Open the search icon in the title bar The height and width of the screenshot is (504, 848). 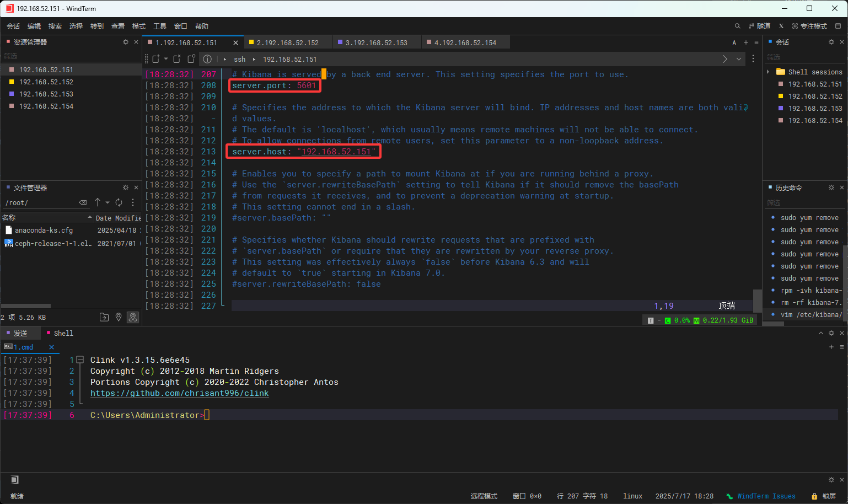coord(737,26)
